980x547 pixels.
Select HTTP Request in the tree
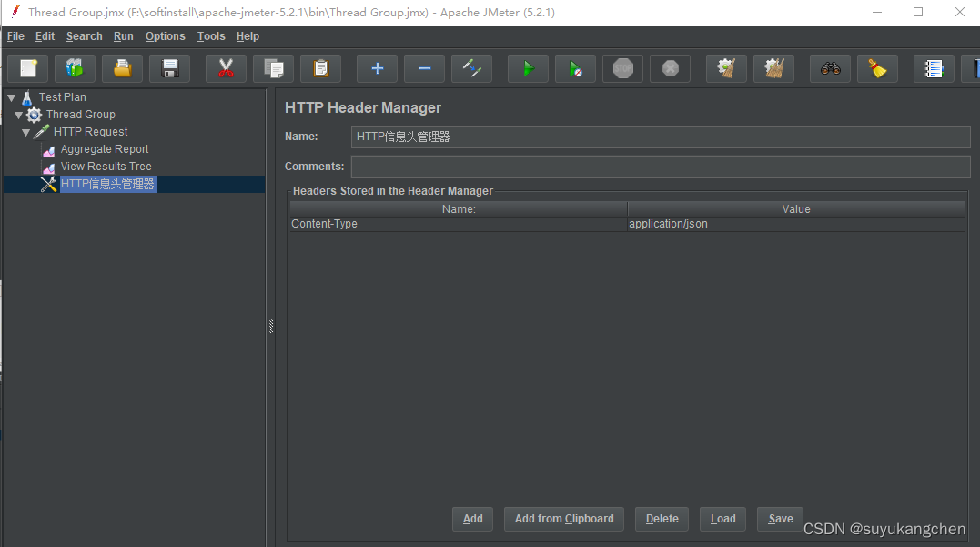point(91,132)
